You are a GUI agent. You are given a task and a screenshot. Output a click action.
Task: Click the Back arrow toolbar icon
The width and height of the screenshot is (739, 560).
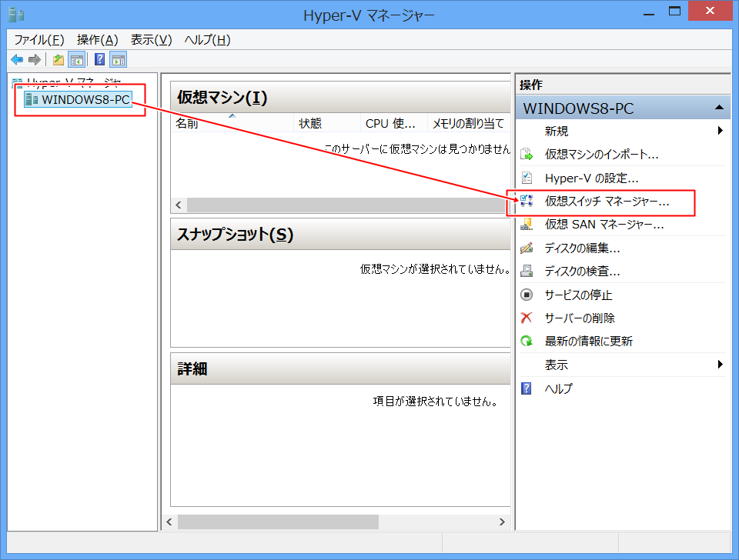pyautogui.click(x=17, y=60)
